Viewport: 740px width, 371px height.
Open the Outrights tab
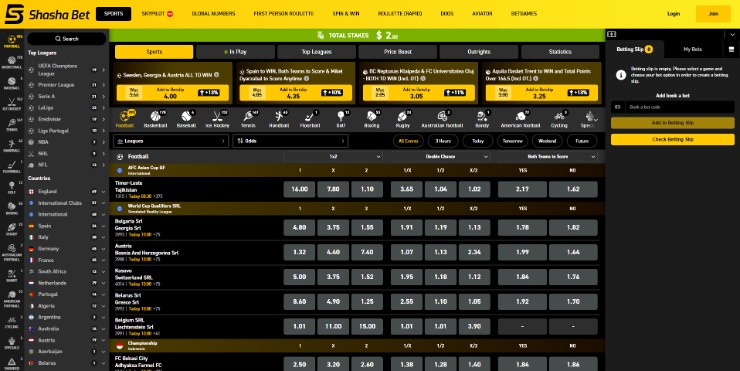point(479,52)
